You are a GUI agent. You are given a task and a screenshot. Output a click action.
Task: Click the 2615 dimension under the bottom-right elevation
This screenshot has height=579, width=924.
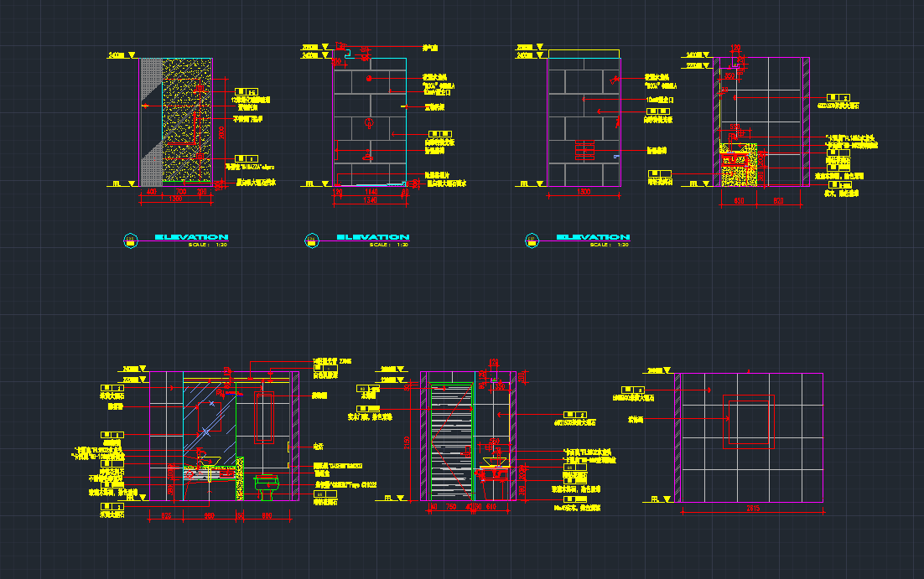click(x=750, y=509)
